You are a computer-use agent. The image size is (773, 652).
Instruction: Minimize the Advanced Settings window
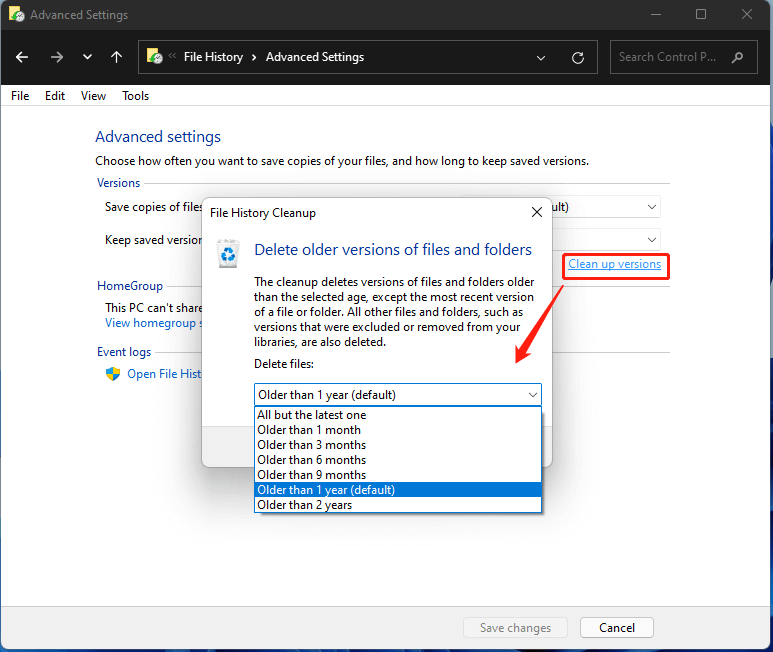(656, 15)
